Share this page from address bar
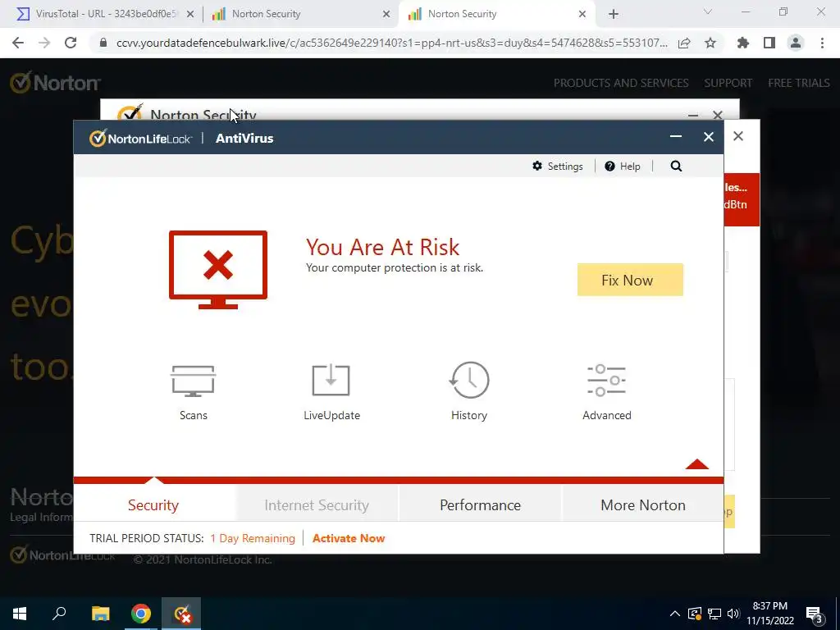 [684, 43]
